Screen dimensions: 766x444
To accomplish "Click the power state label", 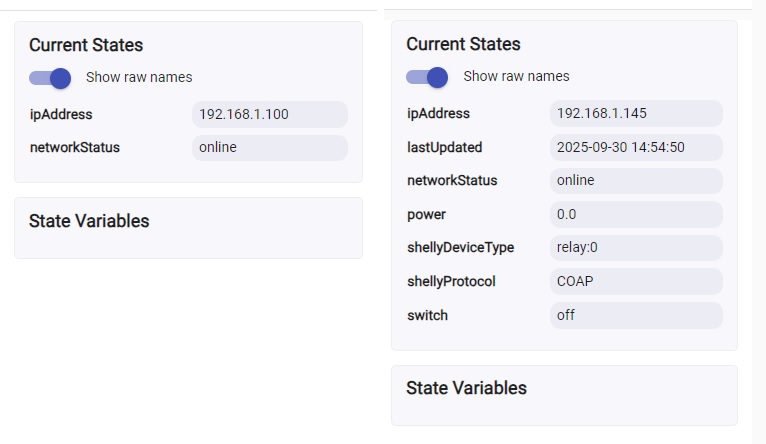I will pos(426,214).
